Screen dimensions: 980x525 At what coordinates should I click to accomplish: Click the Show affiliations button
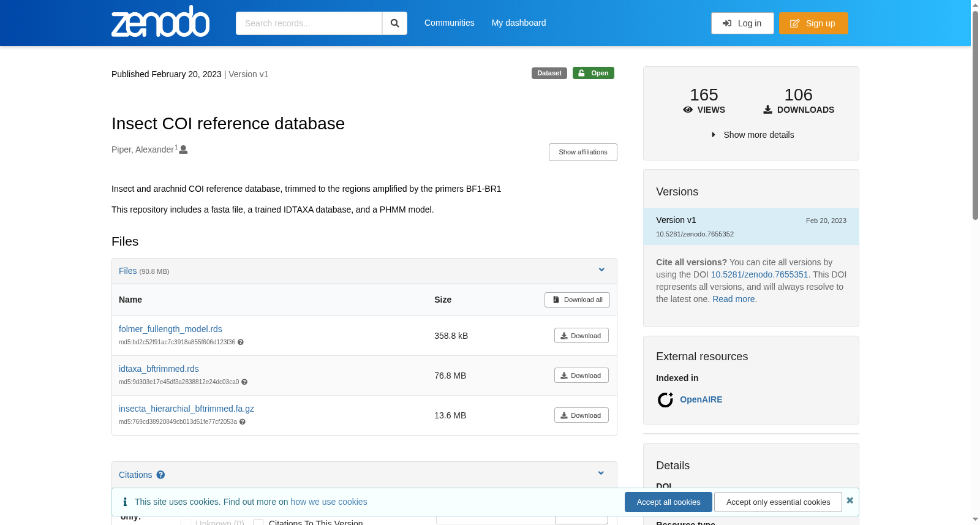[583, 152]
